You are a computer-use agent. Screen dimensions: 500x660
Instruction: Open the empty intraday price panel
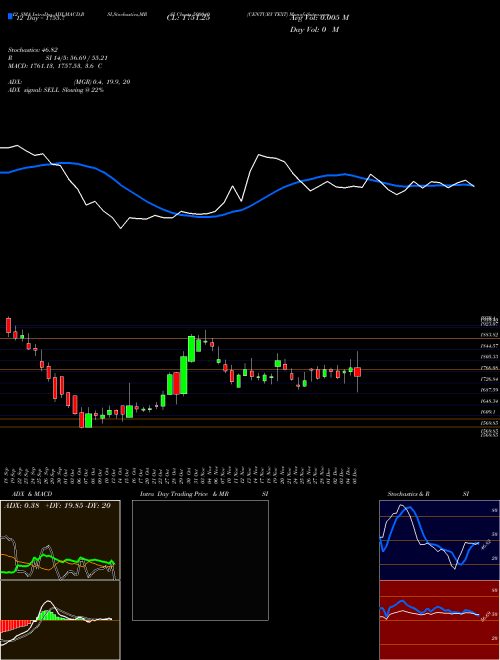200,560
